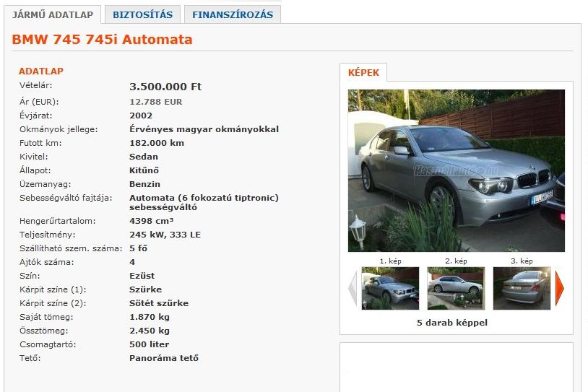Screen dimensions: 588x392
Task: Open the Képek tab
Action: (363, 72)
